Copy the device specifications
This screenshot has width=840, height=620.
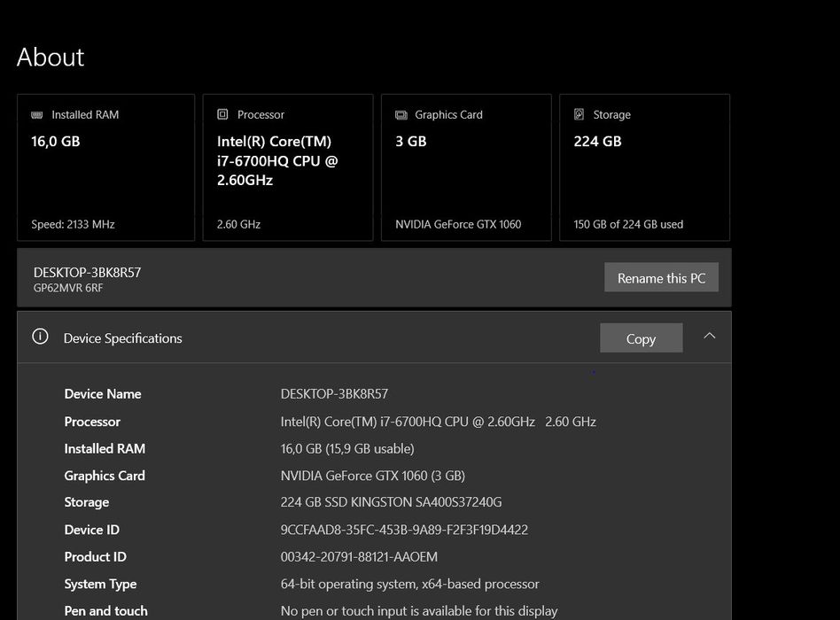coord(641,337)
